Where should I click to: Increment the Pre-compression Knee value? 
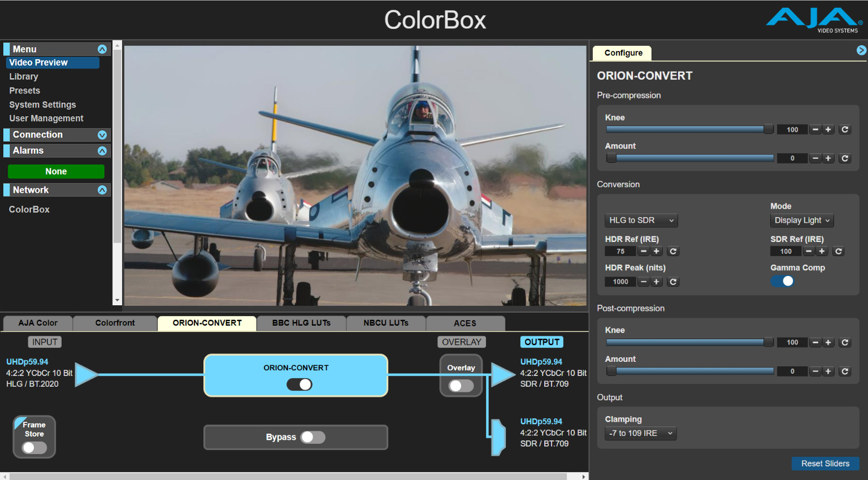click(828, 129)
